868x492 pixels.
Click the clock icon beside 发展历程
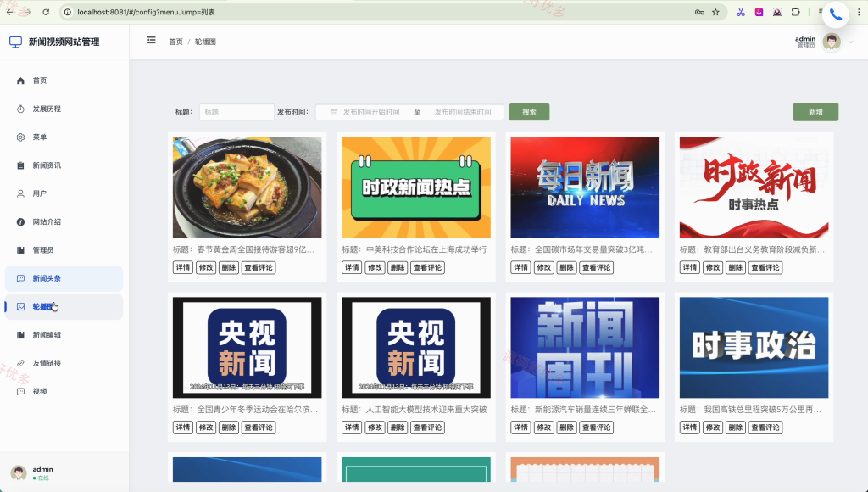coord(20,109)
